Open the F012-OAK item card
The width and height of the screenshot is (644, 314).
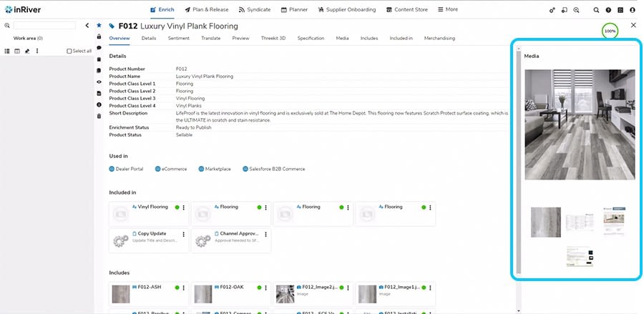(x=231, y=294)
